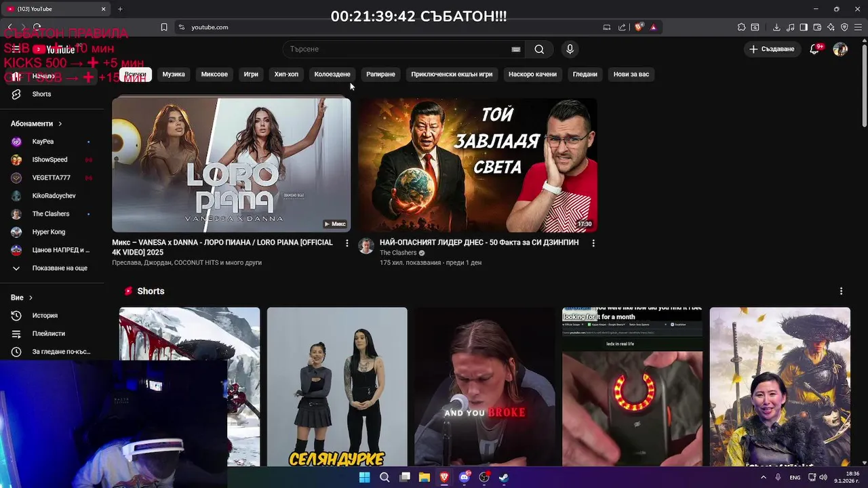The height and width of the screenshot is (488, 868).
Task: Open The Clashers in subscriptions list
Action: click(x=53, y=213)
